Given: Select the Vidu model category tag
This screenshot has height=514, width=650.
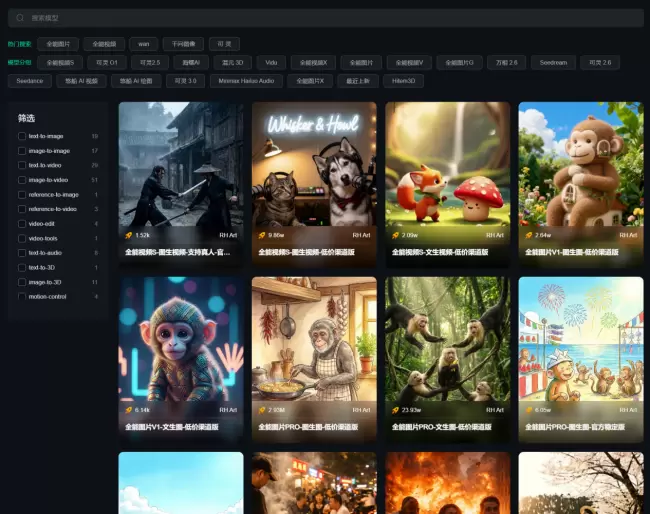Looking at the screenshot, I should (272, 62).
